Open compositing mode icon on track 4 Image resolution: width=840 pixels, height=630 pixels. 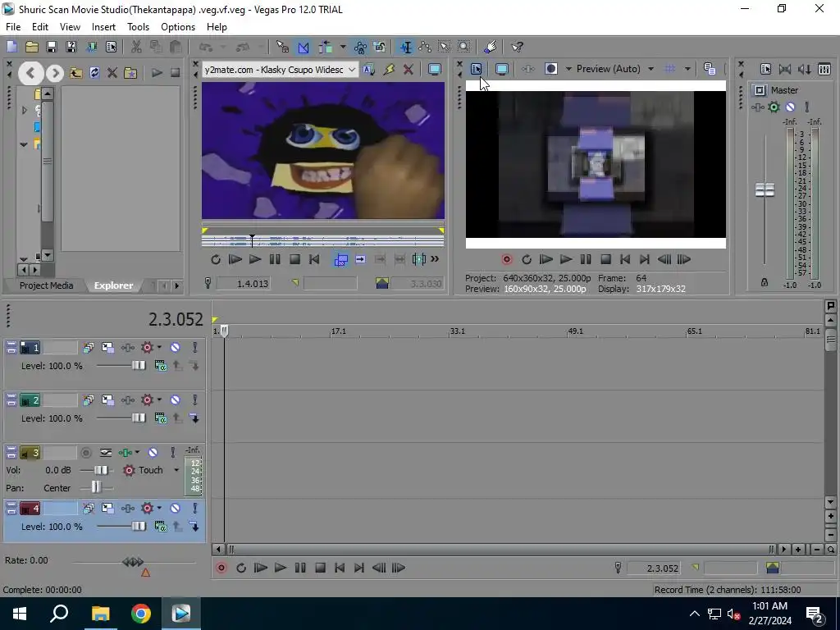tap(161, 527)
